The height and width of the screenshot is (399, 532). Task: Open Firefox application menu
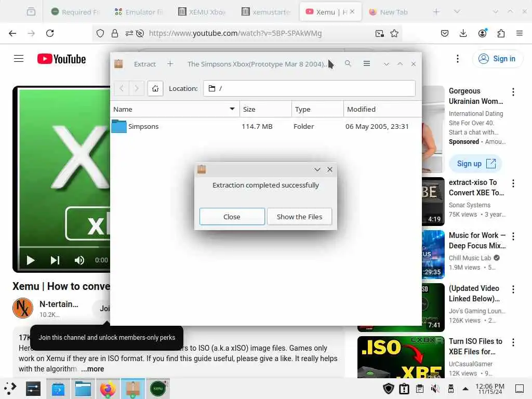point(520,33)
